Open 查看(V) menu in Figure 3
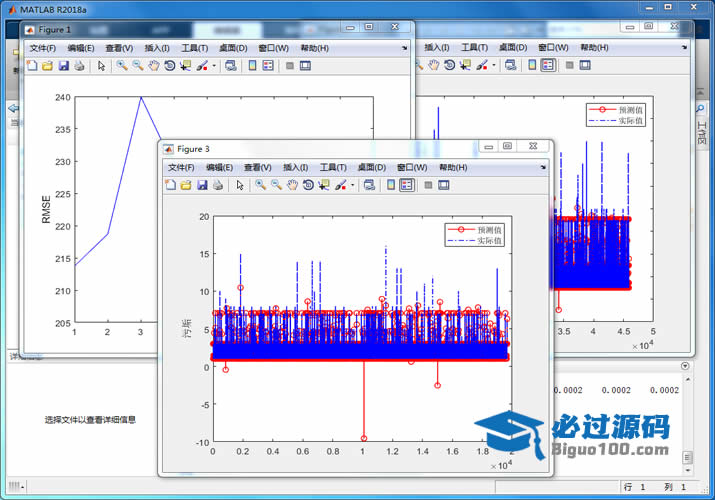Screen dimensions: 715x500 (x=258, y=168)
